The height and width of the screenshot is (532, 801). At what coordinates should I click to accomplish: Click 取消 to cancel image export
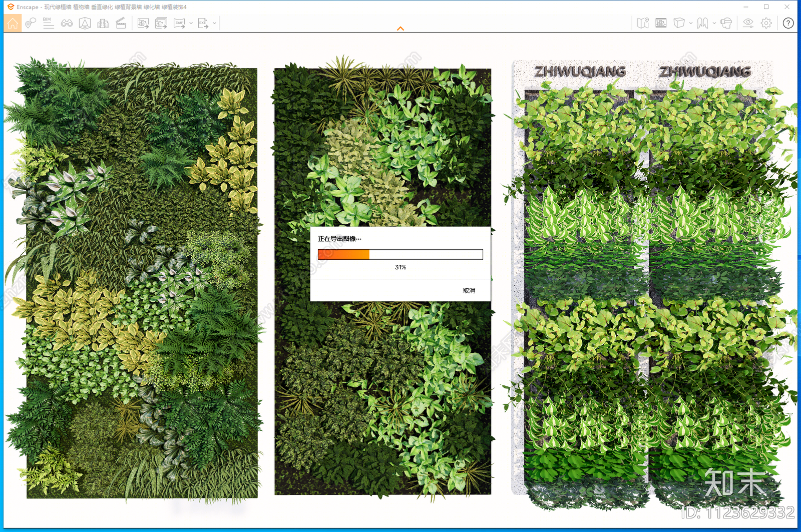469,291
